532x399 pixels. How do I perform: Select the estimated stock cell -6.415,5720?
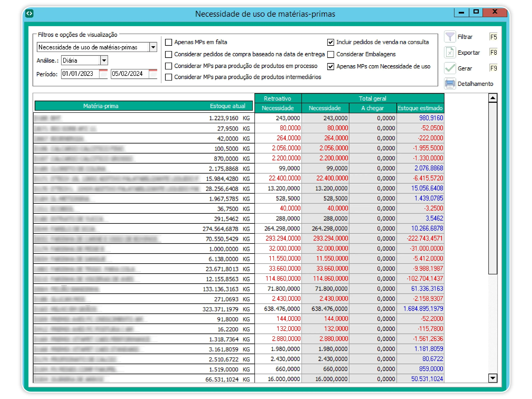420,178
